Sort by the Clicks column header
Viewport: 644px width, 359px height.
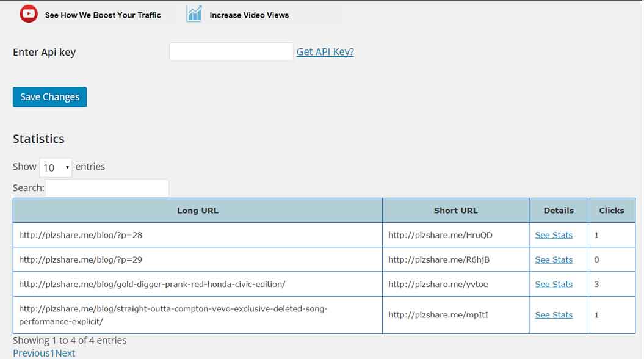tap(612, 210)
